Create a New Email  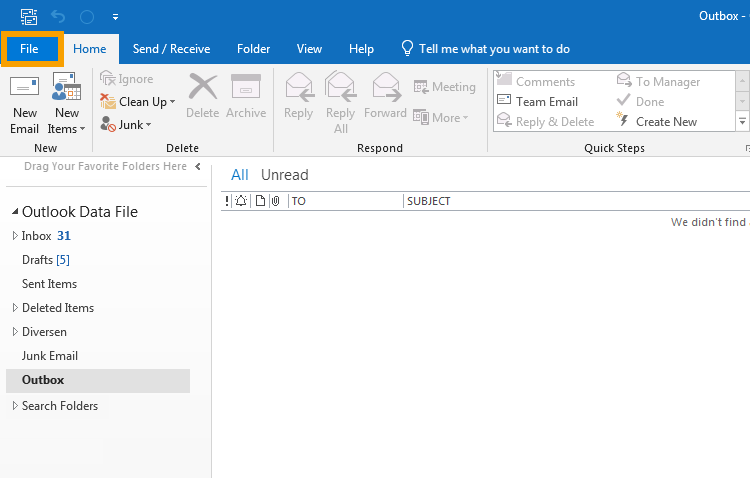[24, 104]
